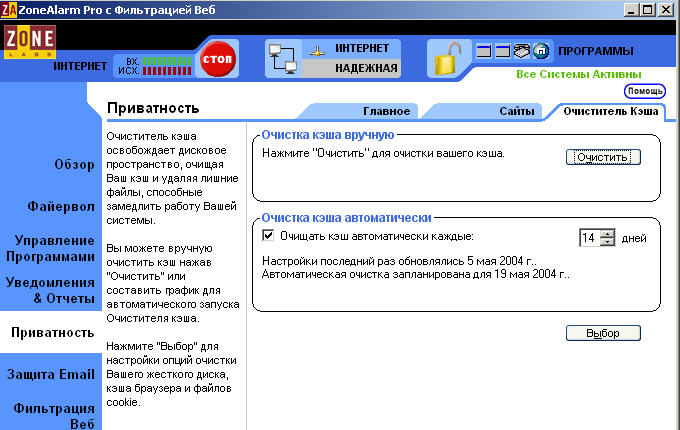Click the days number field showing 14
Image resolution: width=680 pixels, height=430 pixels.
(590, 238)
